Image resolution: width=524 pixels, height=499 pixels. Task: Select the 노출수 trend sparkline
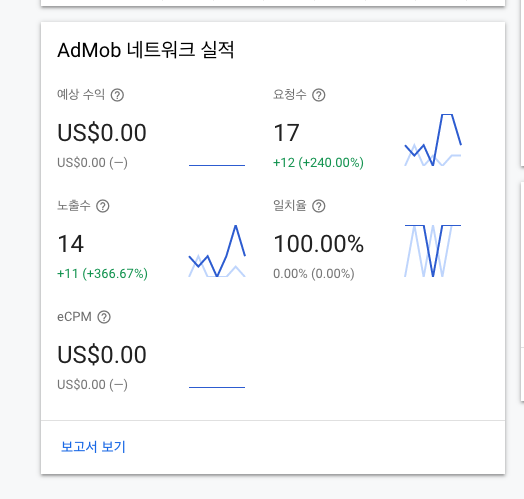[217, 251]
